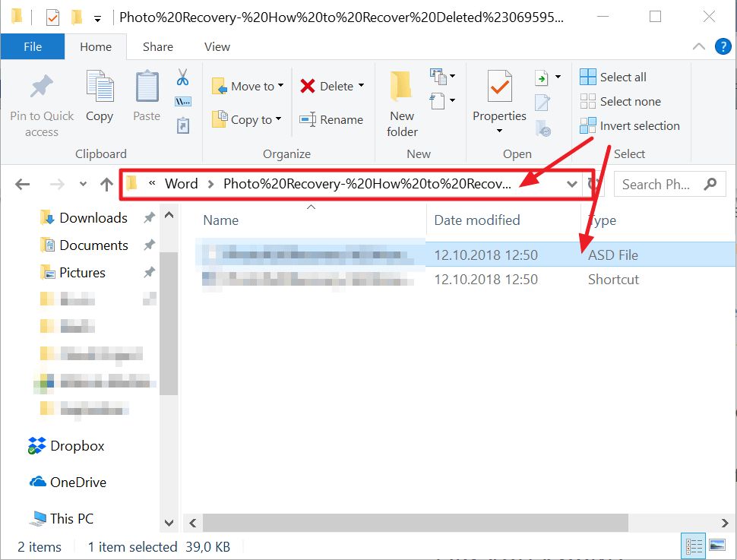Click the Search box field
Image resolution: width=737 pixels, height=560 pixels.
point(658,184)
